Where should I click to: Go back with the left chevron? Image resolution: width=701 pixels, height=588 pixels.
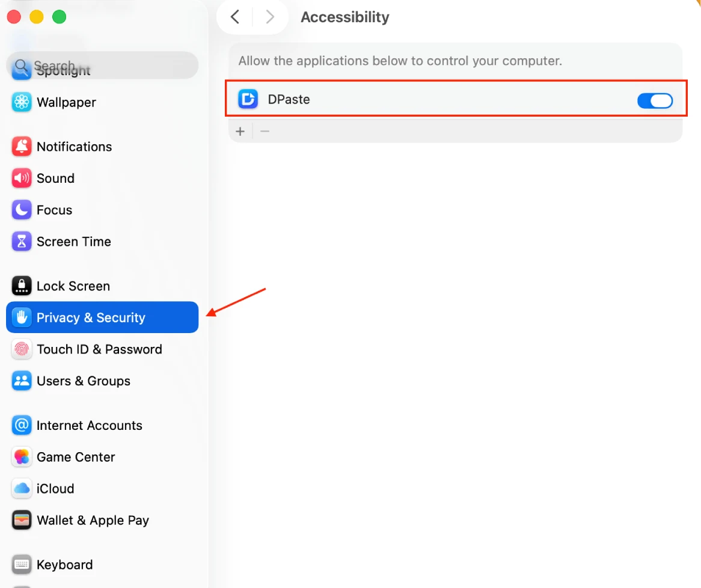[236, 17]
